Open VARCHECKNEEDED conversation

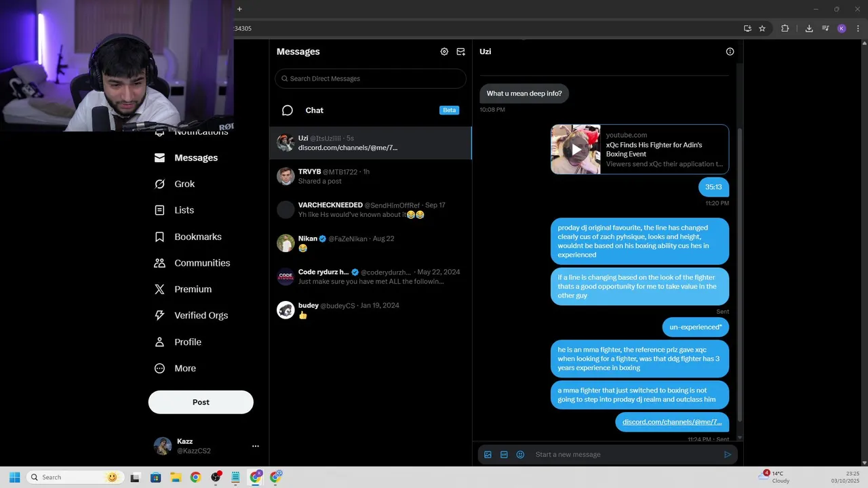[370, 209]
